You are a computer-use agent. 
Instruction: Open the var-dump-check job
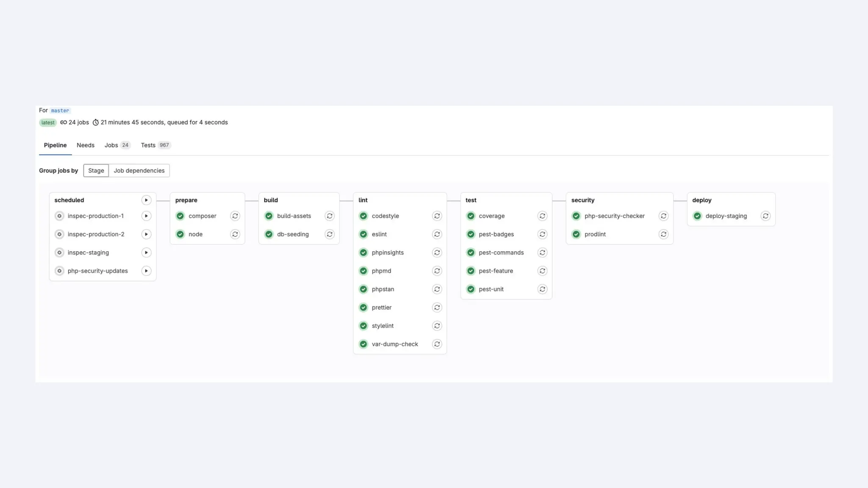click(395, 344)
